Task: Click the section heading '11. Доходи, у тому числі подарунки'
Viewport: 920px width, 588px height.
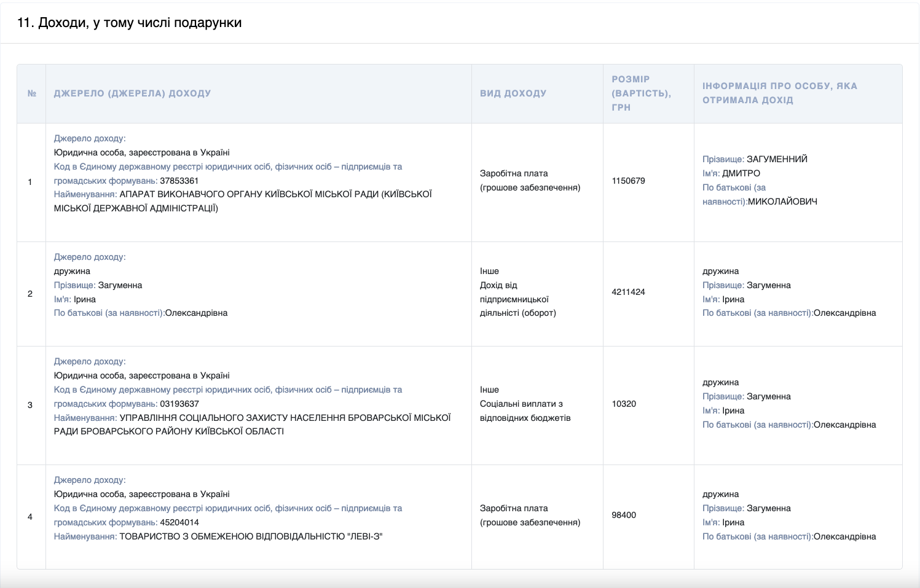Action: (130, 23)
